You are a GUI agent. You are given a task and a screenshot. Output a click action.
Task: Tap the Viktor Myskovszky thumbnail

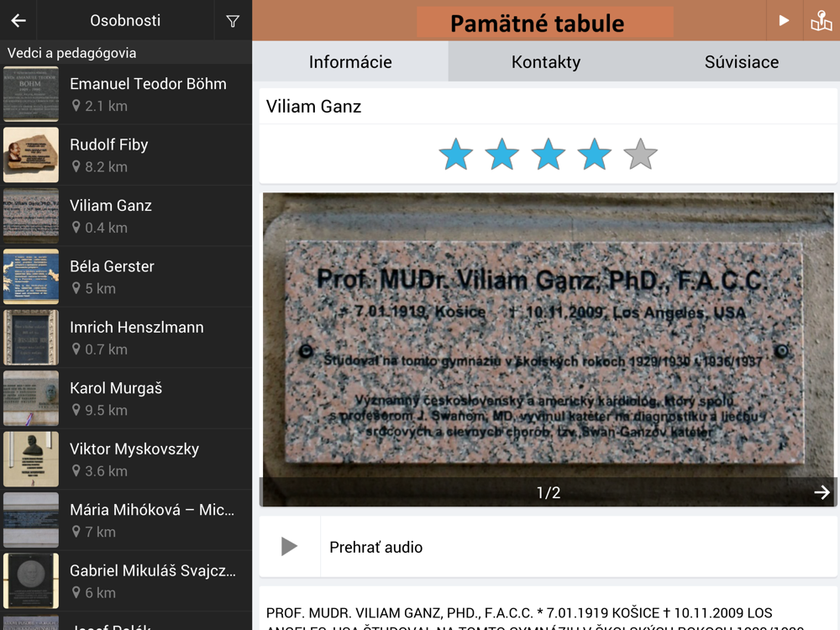[x=31, y=459]
